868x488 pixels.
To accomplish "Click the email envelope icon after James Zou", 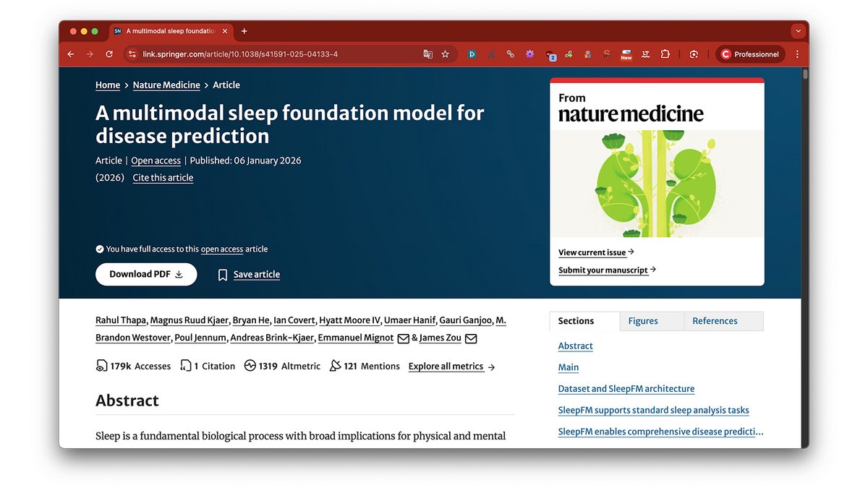I will pos(471,338).
